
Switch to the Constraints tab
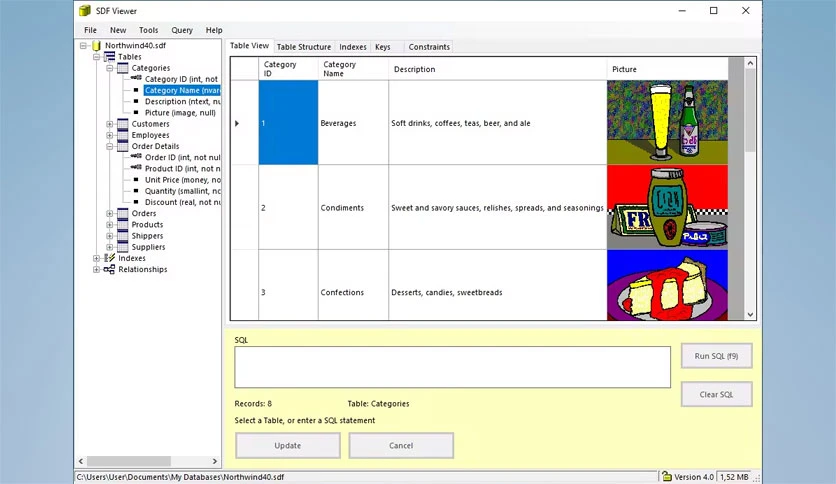coord(429,47)
